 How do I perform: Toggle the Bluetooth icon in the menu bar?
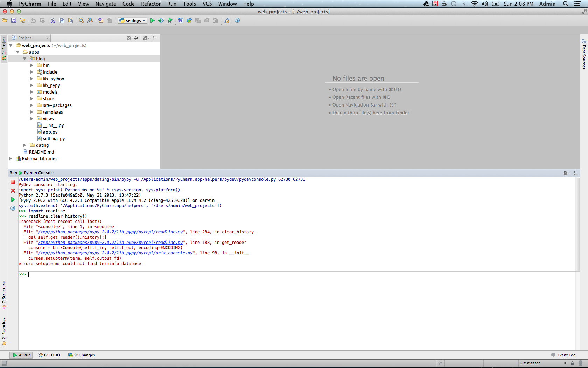tap(464, 4)
